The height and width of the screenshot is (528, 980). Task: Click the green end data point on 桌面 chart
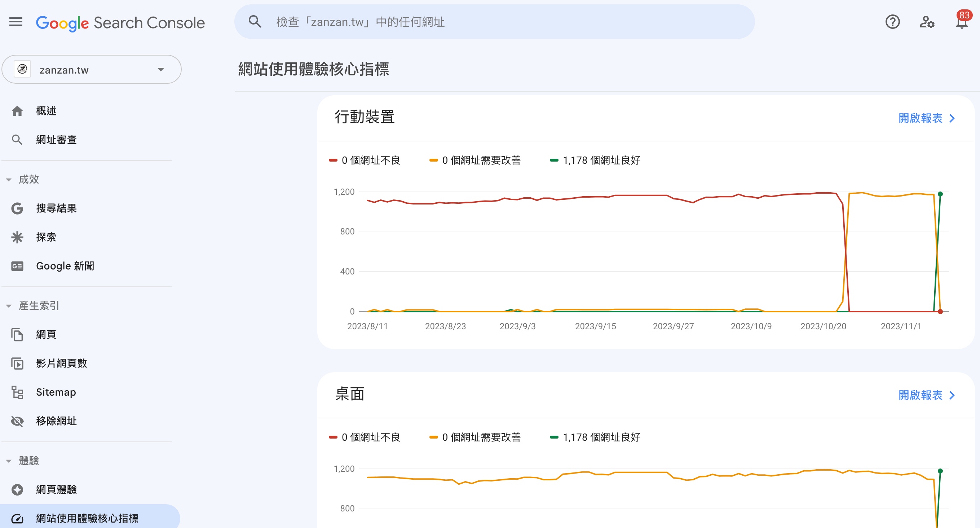click(940, 471)
